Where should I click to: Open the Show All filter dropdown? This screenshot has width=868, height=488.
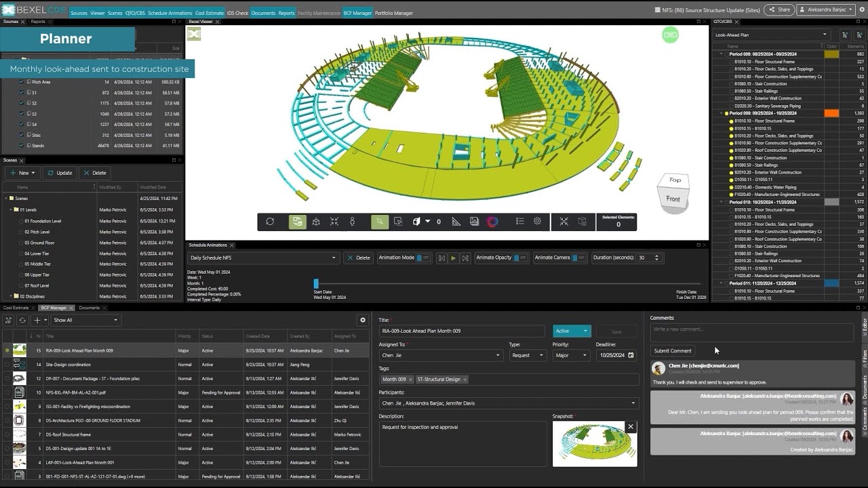(x=85, y=320)
